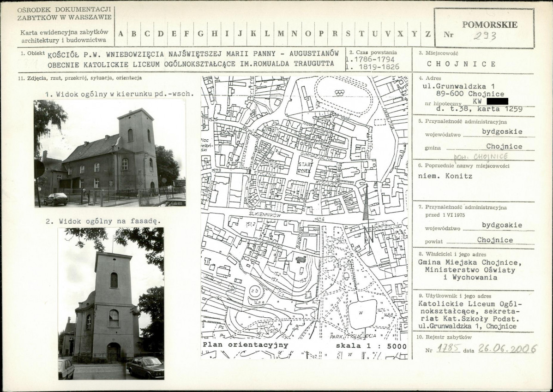553x392 pixels.
Task: Select letter A in the alphabet index row
Action: click(x=121, y=34)
